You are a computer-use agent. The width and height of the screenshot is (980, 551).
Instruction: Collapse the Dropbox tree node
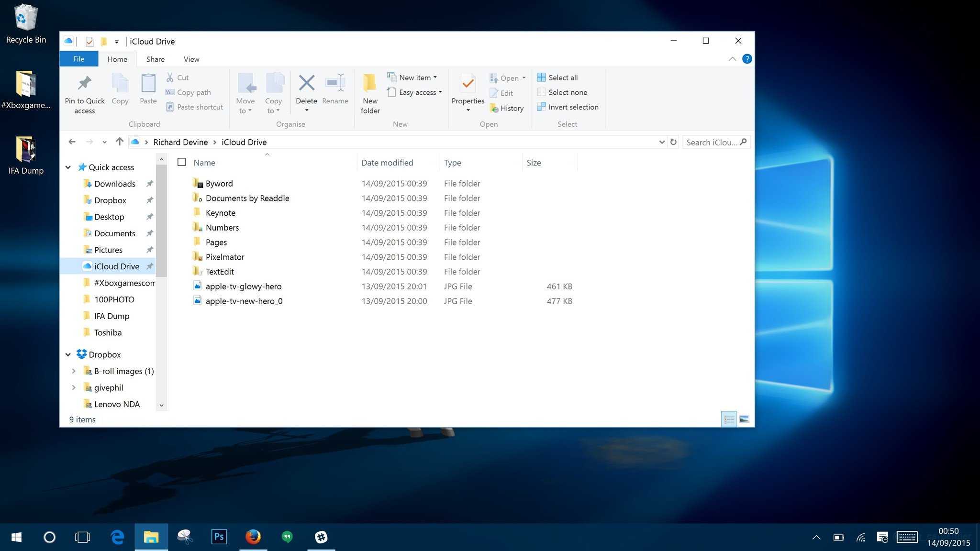68,354
